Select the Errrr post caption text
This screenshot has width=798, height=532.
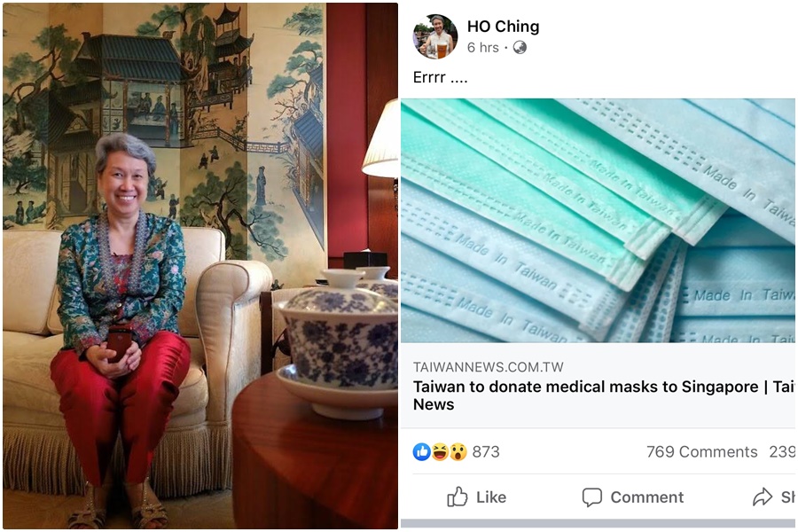click(440, 77)
